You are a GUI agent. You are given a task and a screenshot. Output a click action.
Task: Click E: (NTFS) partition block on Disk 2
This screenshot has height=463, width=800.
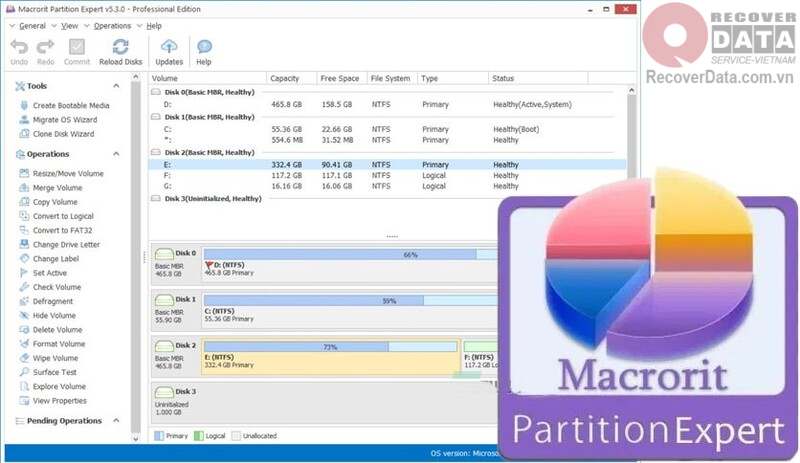331,356
